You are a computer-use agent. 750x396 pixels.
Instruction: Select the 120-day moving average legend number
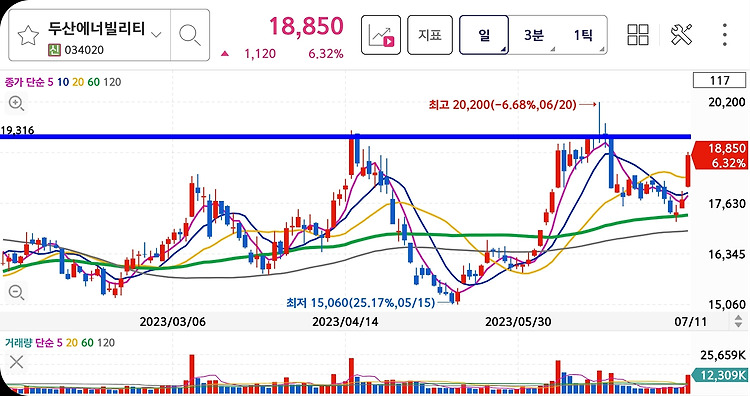click(112, 82)
